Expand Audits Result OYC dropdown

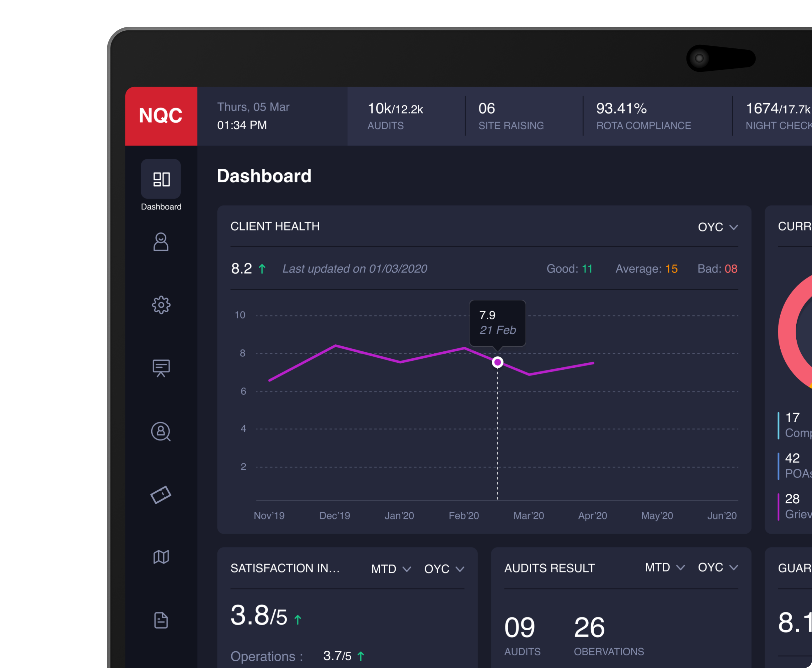click(718, 567)
